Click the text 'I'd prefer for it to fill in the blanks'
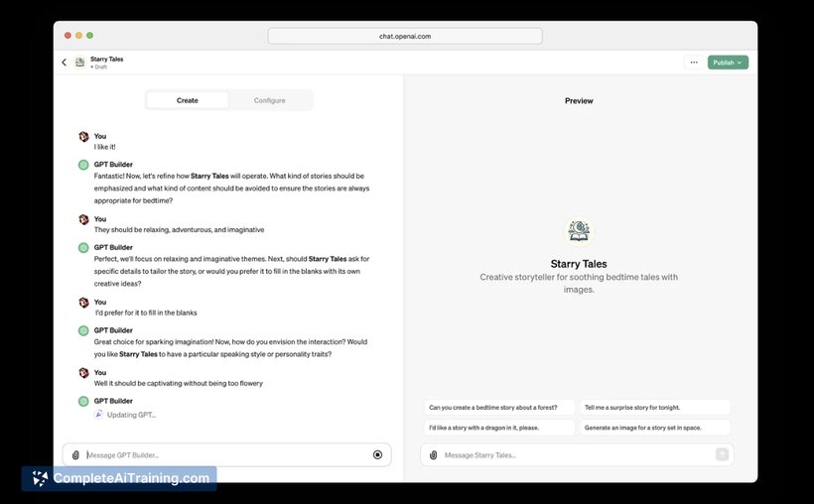 146,313
